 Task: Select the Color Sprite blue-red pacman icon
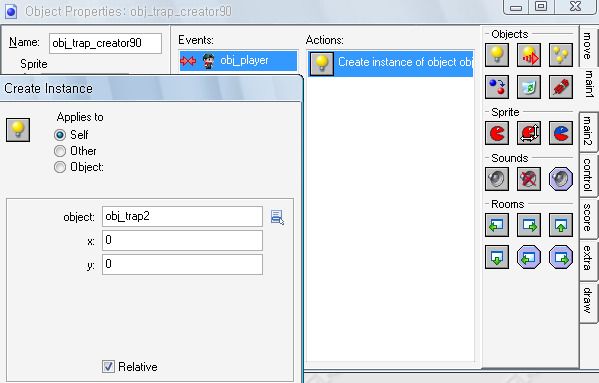tap(561, 133)
